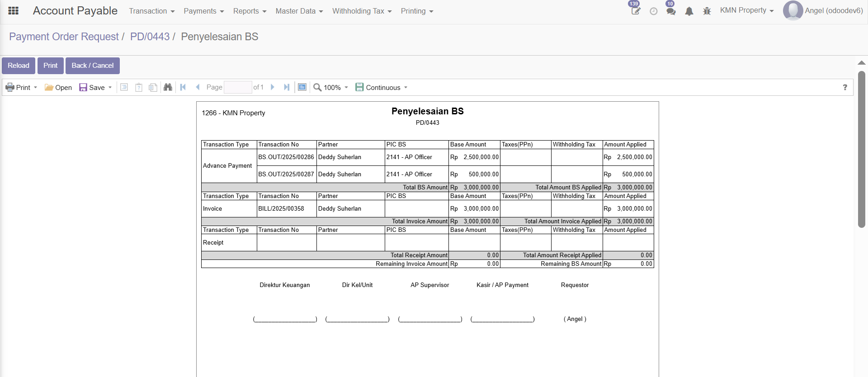Toggle full screen viewer mode icon

tap(302, 87)
